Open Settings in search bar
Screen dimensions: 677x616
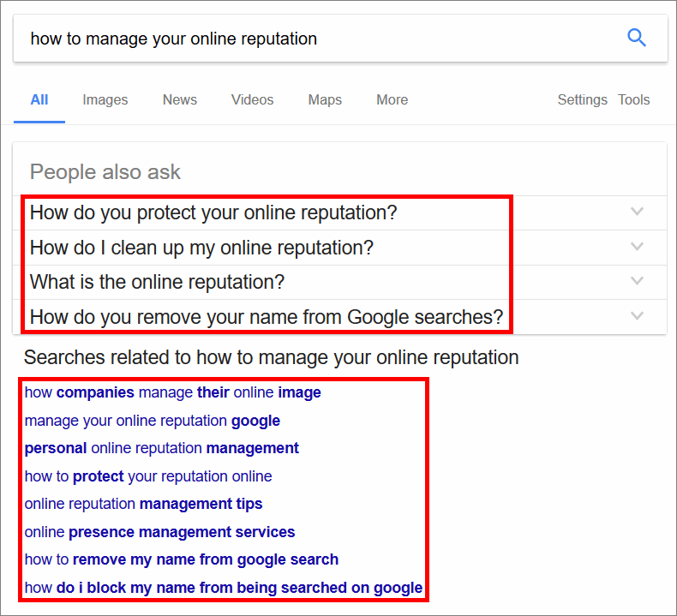coord(582,99)
